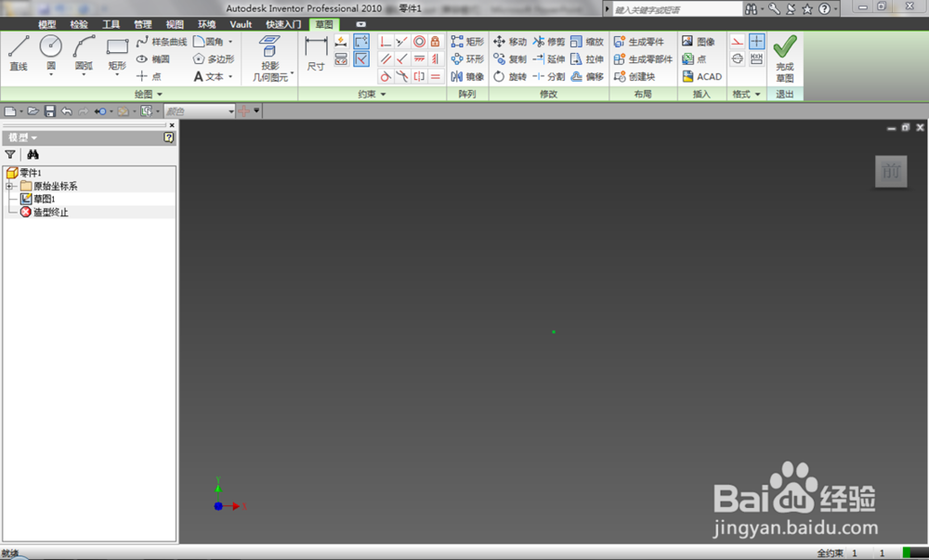Click the 环形 circular pattern tool
The width and height of the screenshot is (929, 560).
[x=467, y=59]
